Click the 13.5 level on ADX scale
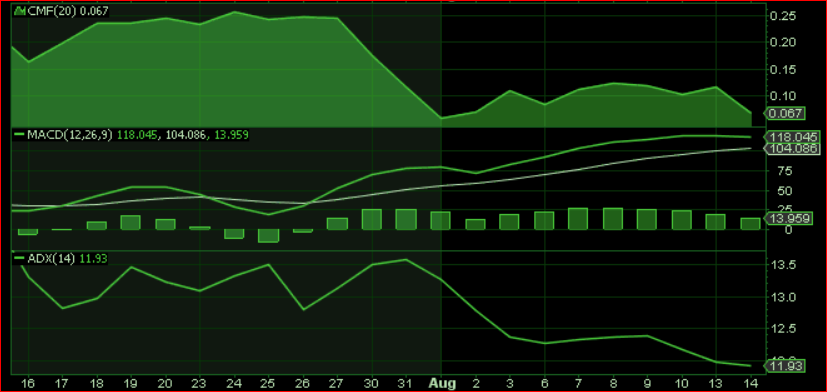 coord(785,265)
